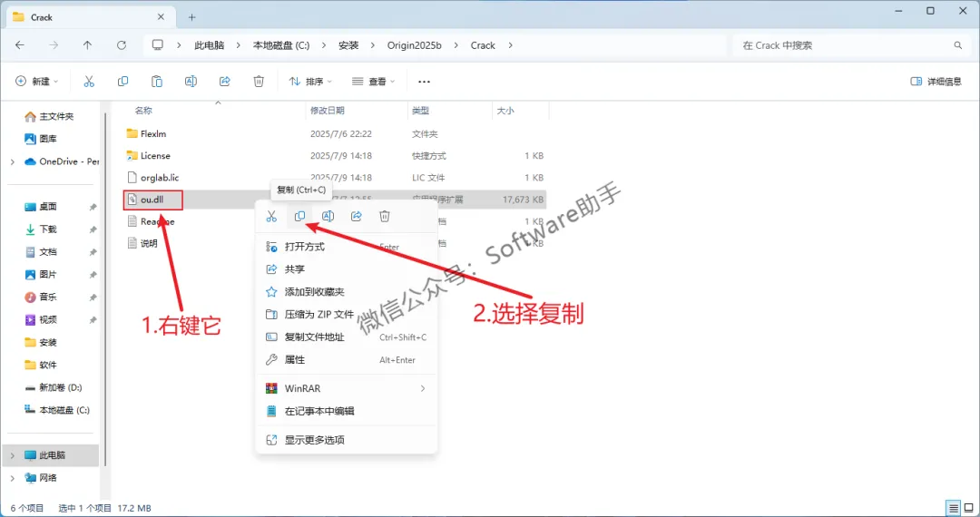Image resolution: width=980 pixels, height=517 pixels.
Task: Click Origin2025b in the address bar
Action: click(x=414, y=45)
